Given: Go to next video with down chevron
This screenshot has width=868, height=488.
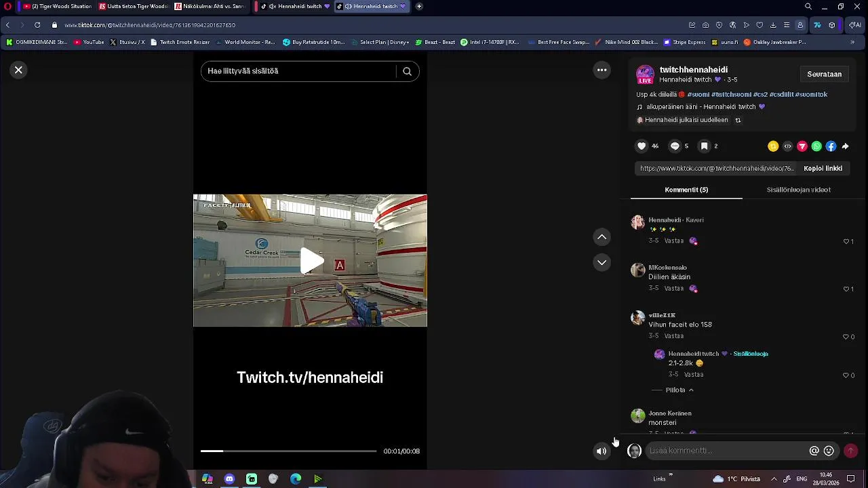Looking at the screenshot, I should click(601, 262).
